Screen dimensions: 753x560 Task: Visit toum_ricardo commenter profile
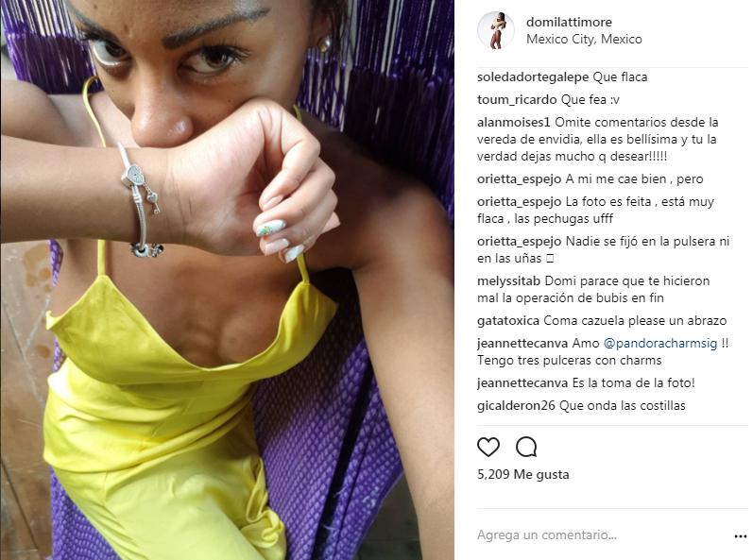click(x=517, y=100)
